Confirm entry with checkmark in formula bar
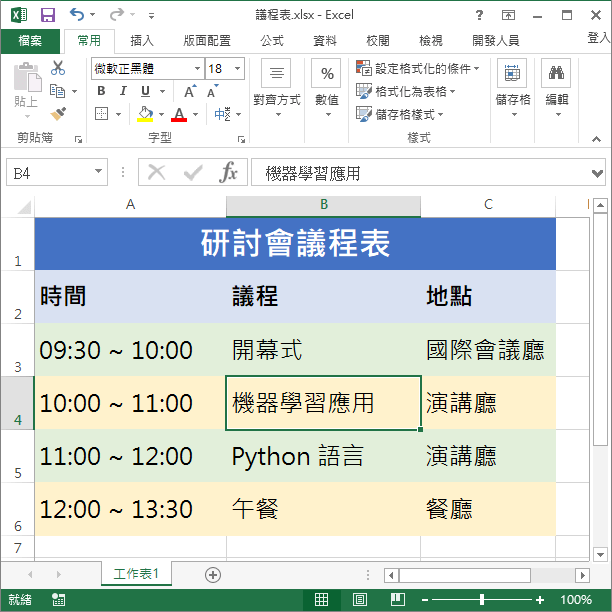Screen dimensions: 612x612 coord(193,172)
